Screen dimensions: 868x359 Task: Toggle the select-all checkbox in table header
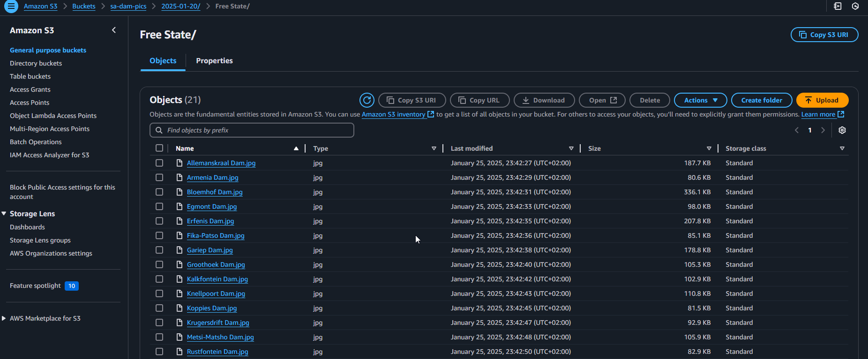(159, 148)
